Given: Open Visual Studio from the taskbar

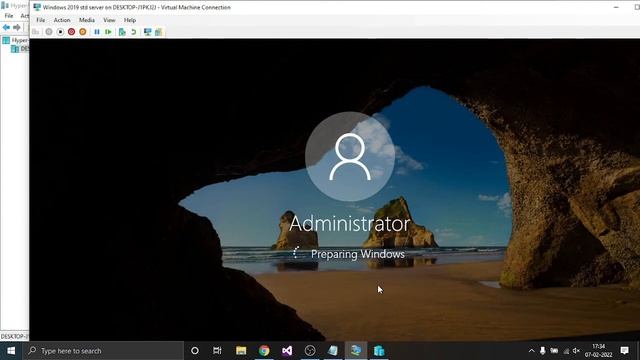Looking at the screenshot, I should 287,351.
